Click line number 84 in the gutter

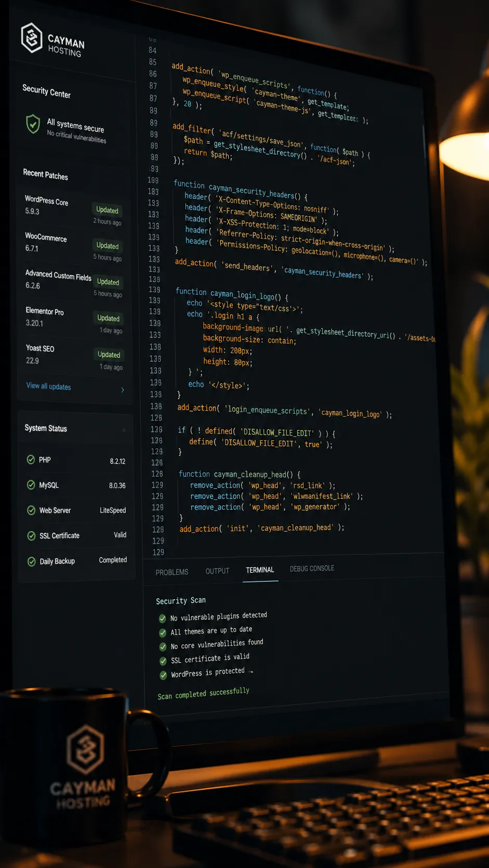[x=152, y=50]
